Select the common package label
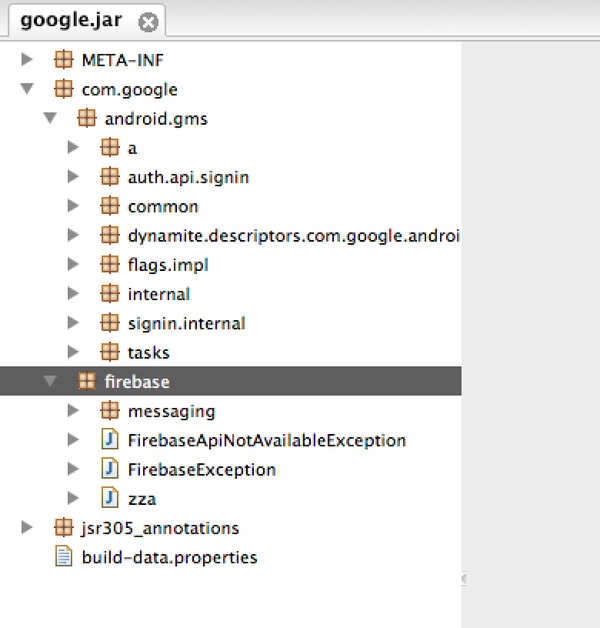This screenshot has height=628, width=600. (x=163, y=207)
